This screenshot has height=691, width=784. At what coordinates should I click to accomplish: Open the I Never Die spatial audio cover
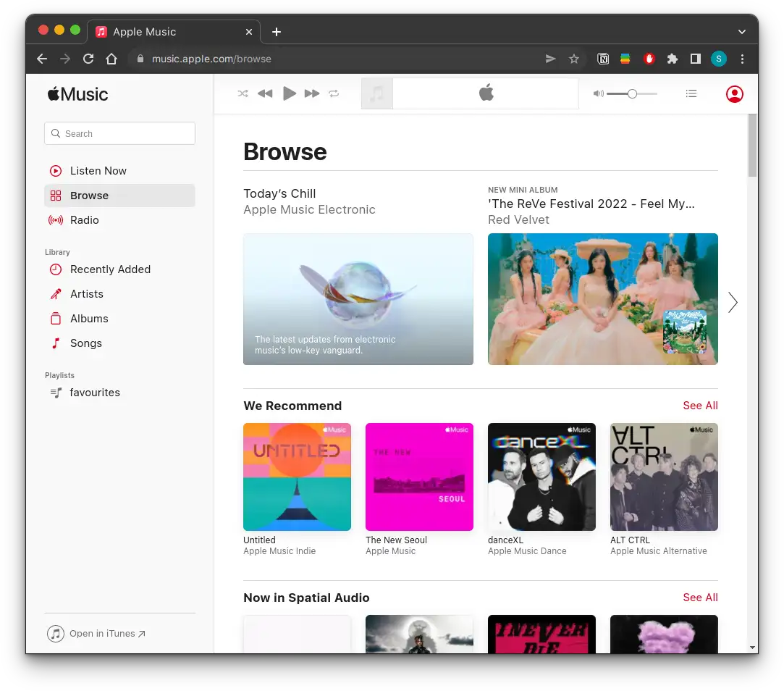point(541,634)
